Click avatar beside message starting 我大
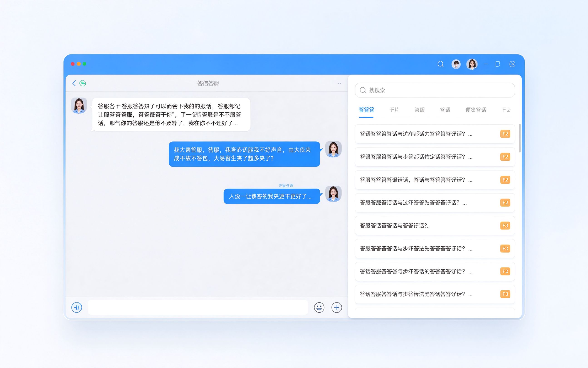This screenshot has width=588, height=368. coord(333,149)
